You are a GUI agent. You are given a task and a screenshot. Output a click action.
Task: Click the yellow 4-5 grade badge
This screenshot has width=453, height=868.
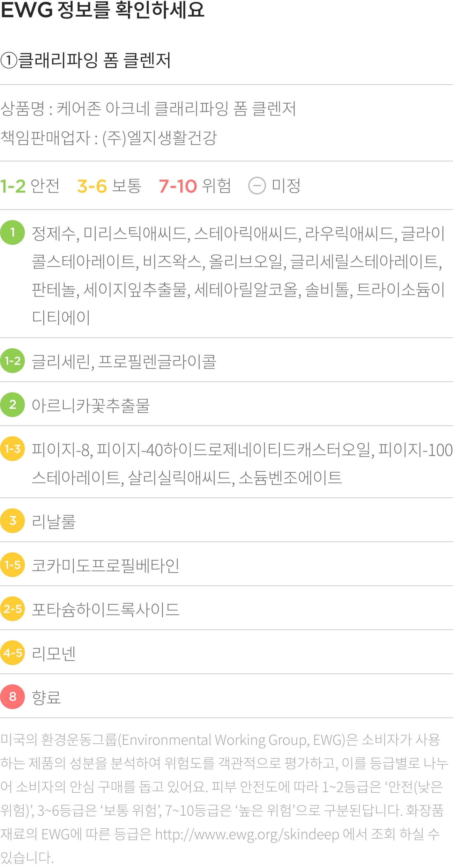pos(12,653)
